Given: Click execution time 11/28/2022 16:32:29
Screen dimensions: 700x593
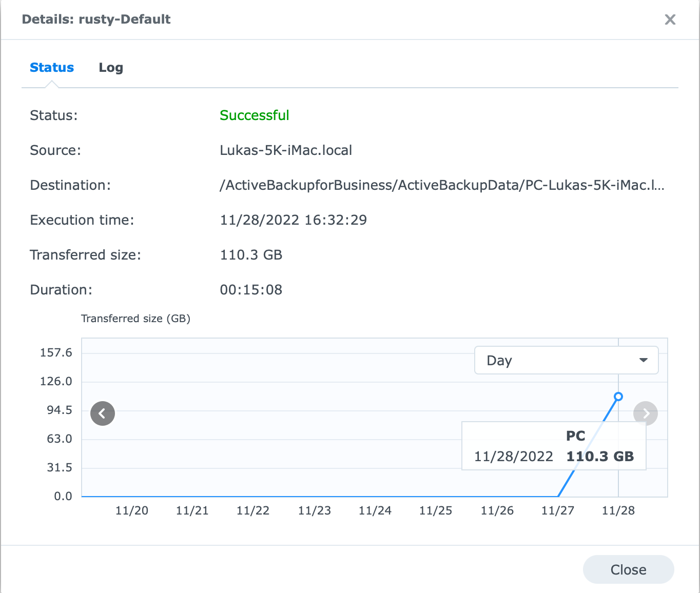Looking at the screenshot, I should (293, 220).
